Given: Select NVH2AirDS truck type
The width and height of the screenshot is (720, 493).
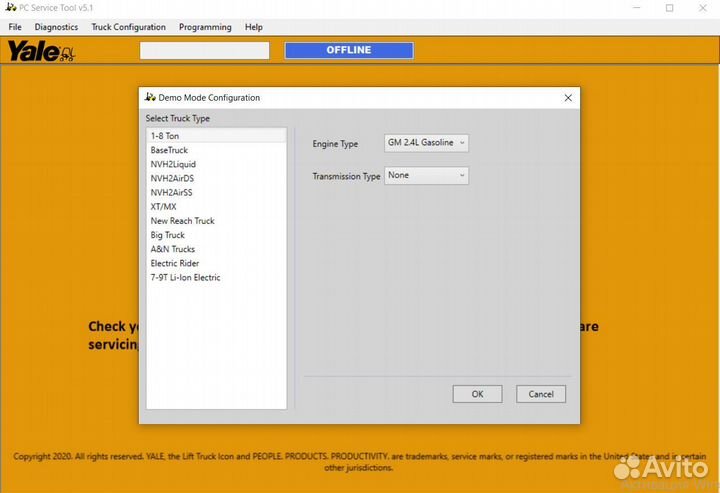Looking at the screenshot, I should pyautogui.click(x=216, y=179).
